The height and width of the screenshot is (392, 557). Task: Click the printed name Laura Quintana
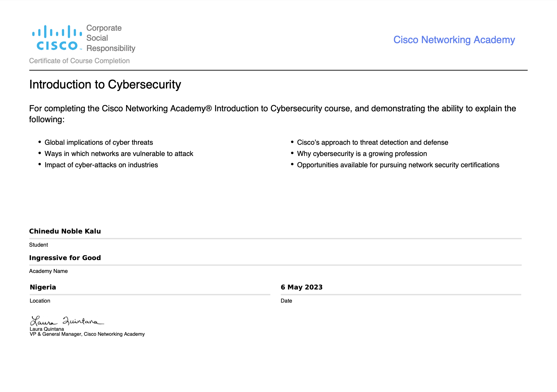click(x=47, y=329)
